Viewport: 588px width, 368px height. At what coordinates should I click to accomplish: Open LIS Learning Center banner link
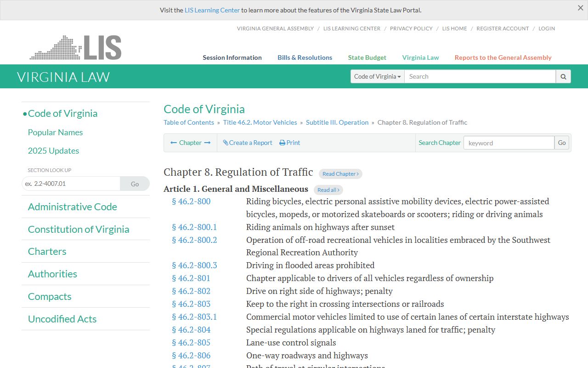pos(212,10)
